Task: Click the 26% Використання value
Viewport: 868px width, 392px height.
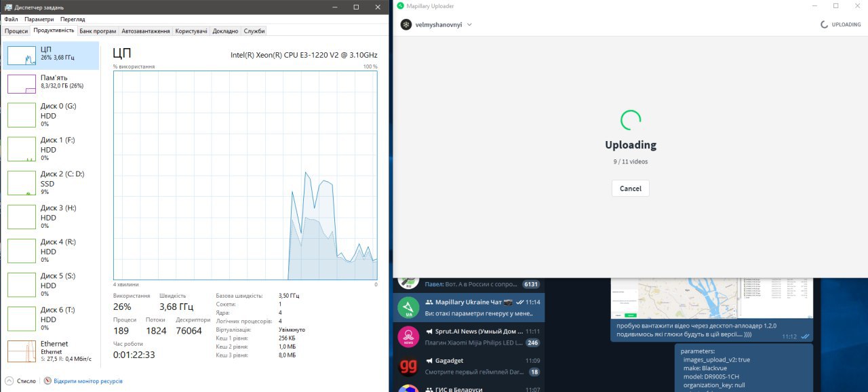Action: (x=123, y=307)
